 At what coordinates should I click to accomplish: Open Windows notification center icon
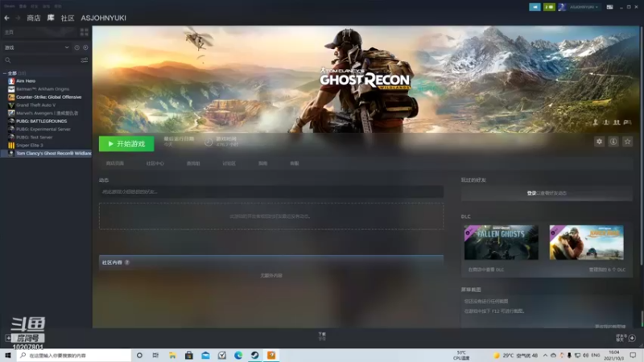click(x=633, y=356)
